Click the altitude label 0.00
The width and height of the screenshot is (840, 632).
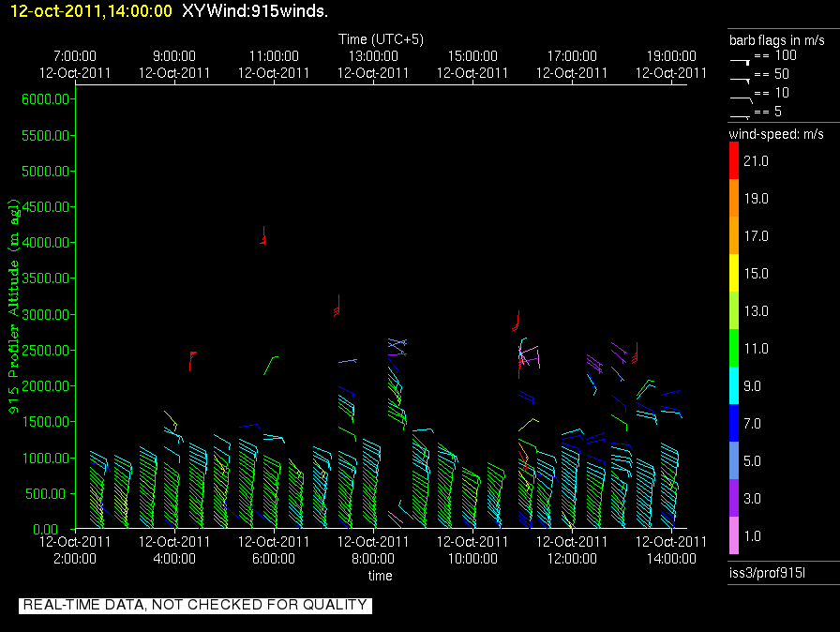pos(46,530)
